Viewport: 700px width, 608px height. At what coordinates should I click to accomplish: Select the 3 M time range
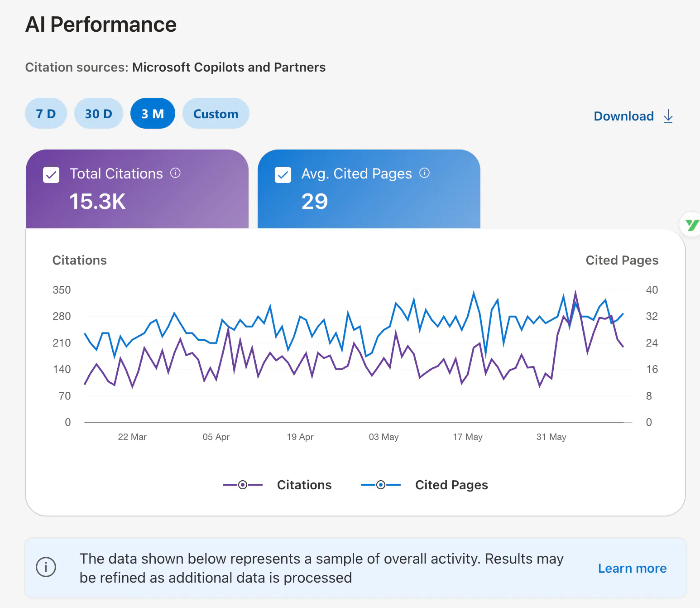[x=153, y=113]
